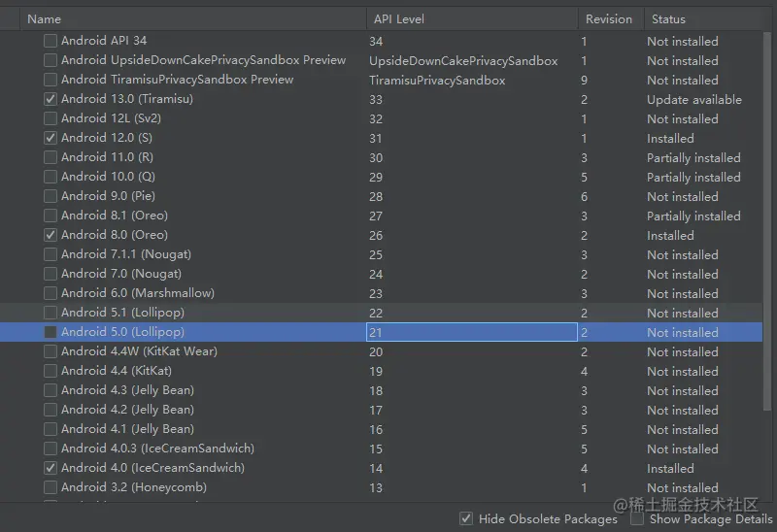Uncheck Android 4.0 (IceCreamSandwich) checkbox
The image size is (777, 532).
[51, 468]
